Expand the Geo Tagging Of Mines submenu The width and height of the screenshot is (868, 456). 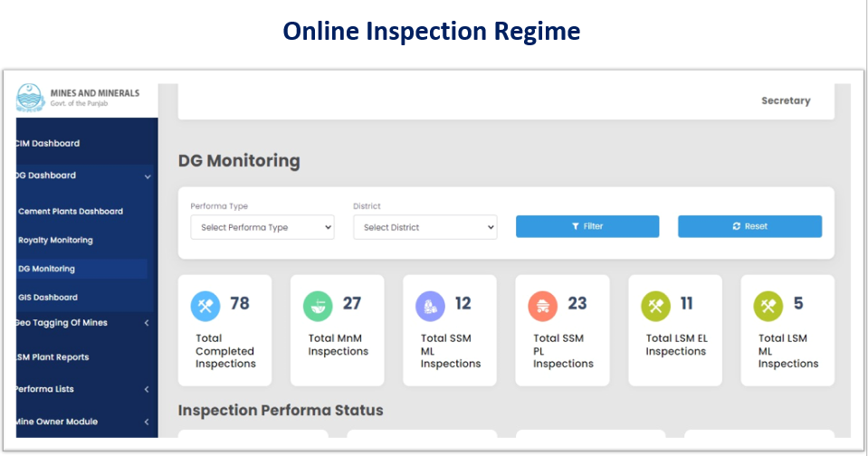point(147,323)
